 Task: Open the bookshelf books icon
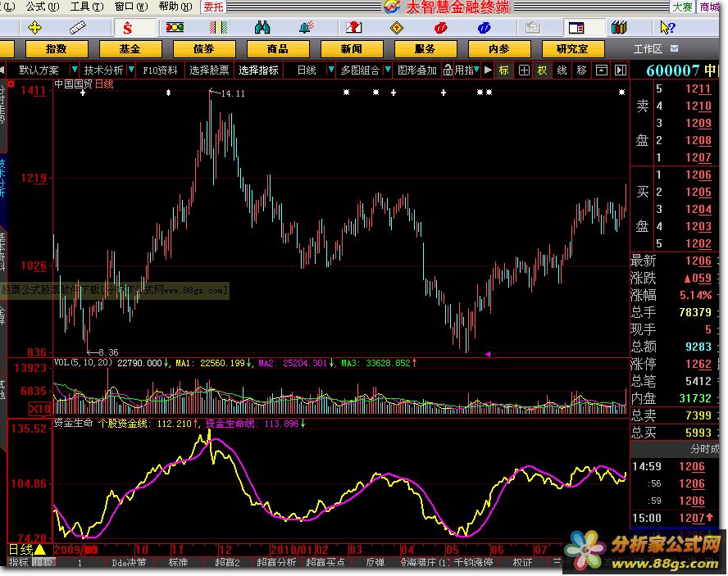[x=619, y=28]
